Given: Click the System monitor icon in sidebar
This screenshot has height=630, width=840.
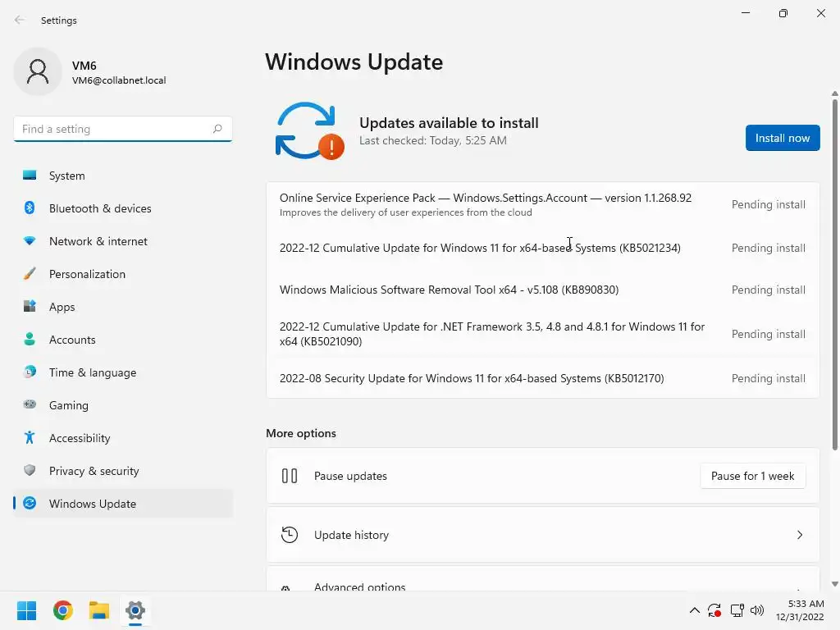Looking at the screenshot, I should click(x=30, y=176).
